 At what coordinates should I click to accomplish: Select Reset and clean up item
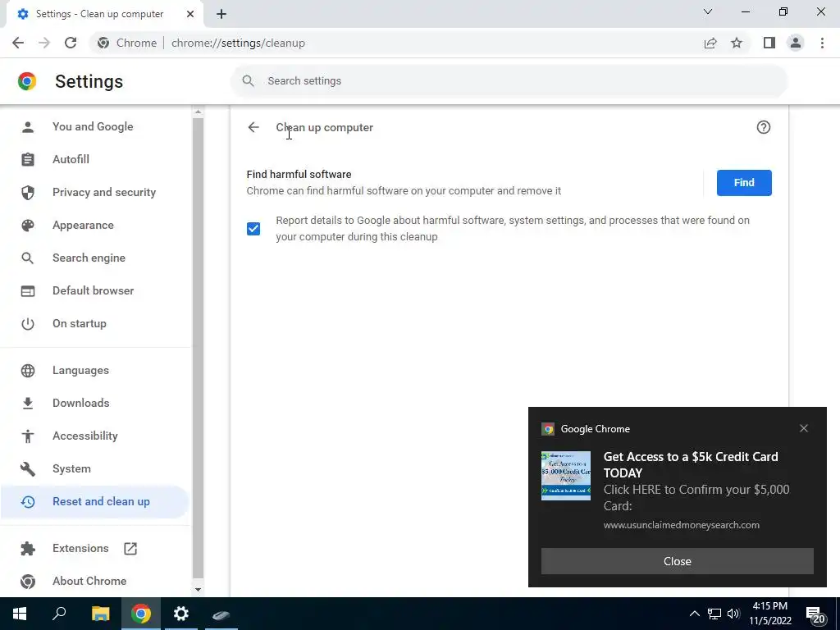[x=95, y=501]
